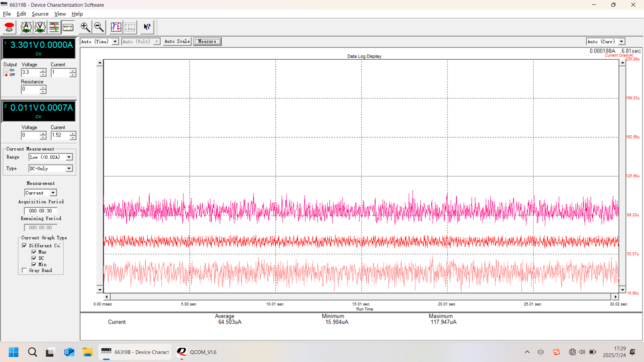
Task: Open the View menu
Action: (60, 14)
